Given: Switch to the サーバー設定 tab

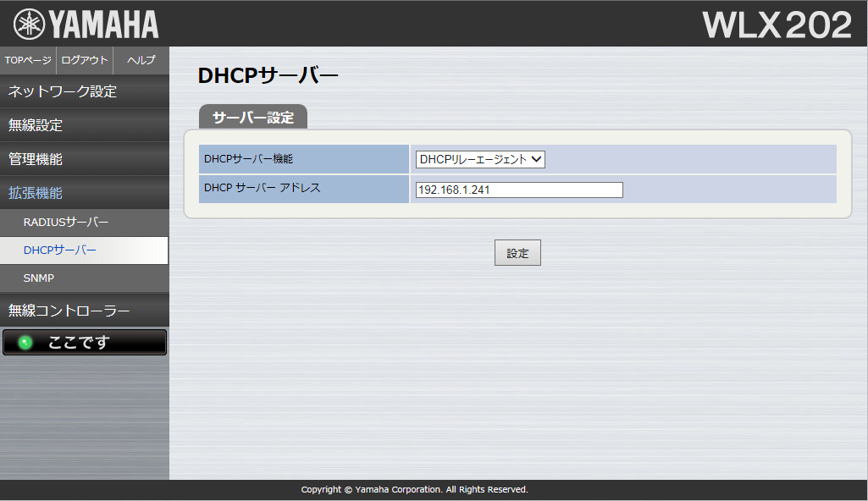Looking at the screenshot, I should point(252,118).
